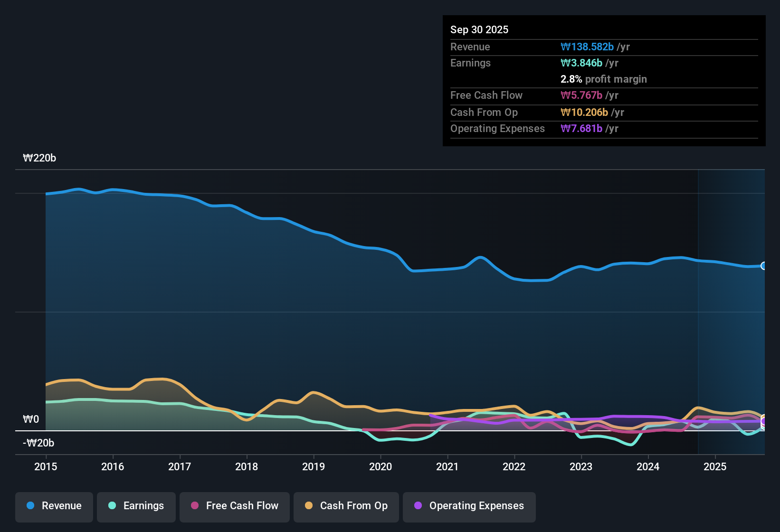This screenshot has width=780, height=532.
Task: Toggle visibility of the Earnings series
Action: [136, 506]
